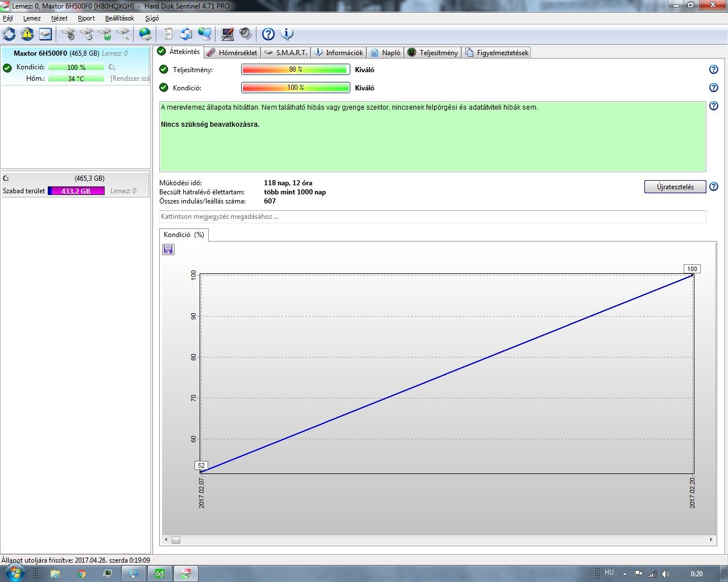Click the toolbar question mark help icon
Image resolution: width=728 pixels, height=582 pixels.
[268, 34]
